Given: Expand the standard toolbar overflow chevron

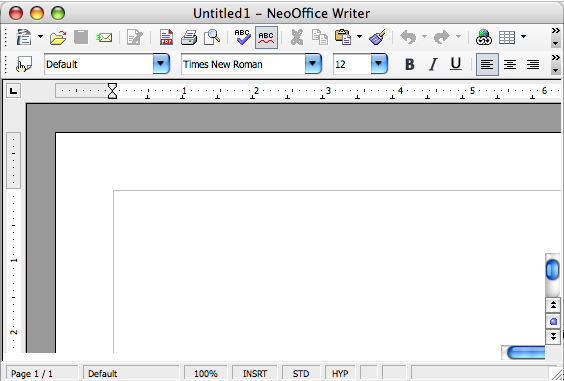Looking at the screenshot, I should pos(555,31).
